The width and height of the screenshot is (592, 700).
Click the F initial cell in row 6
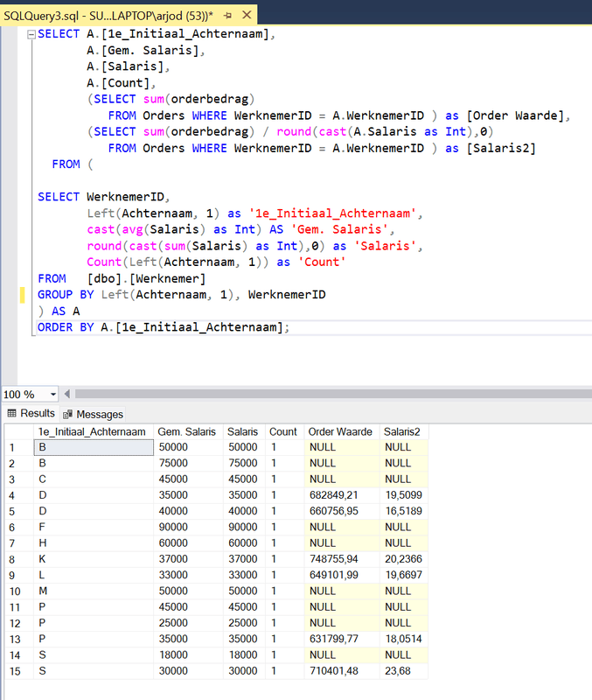(94, 528)
